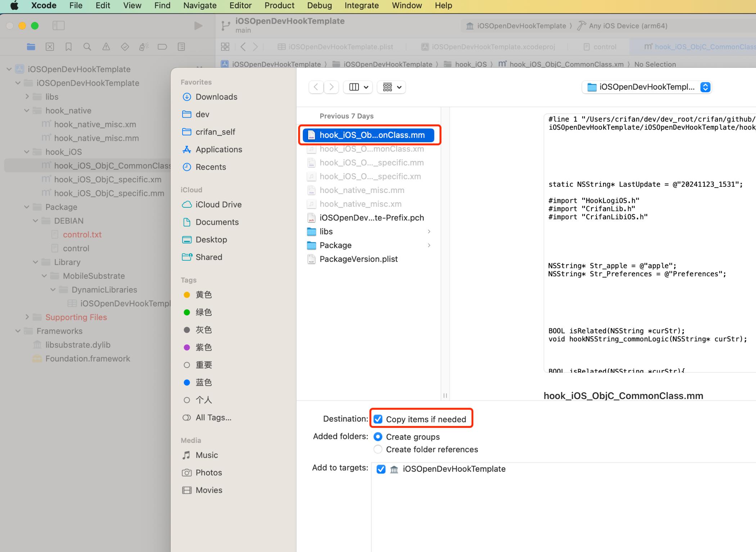756x552 pixels.
Task: Open the Find navigator magnifier icon
Action: [x=87, y=47]
